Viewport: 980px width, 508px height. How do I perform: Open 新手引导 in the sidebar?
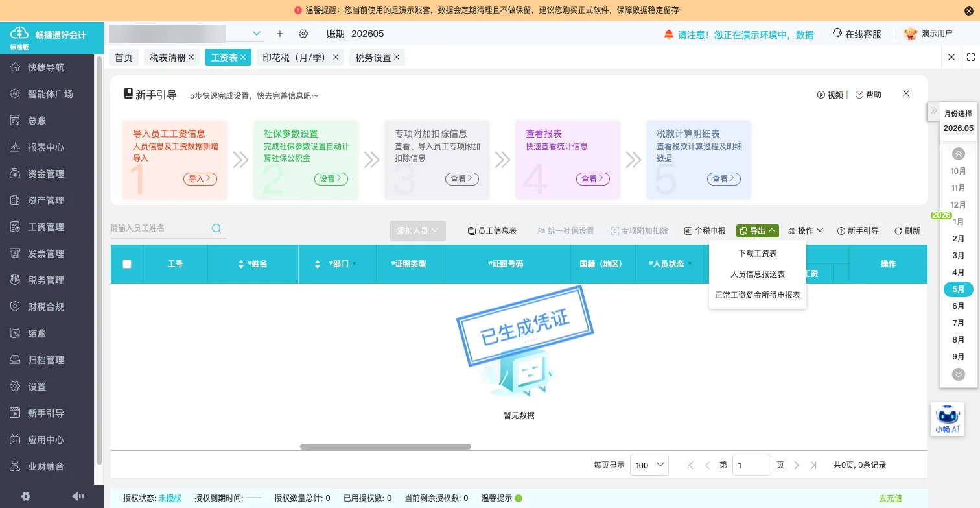pos(45,413)
